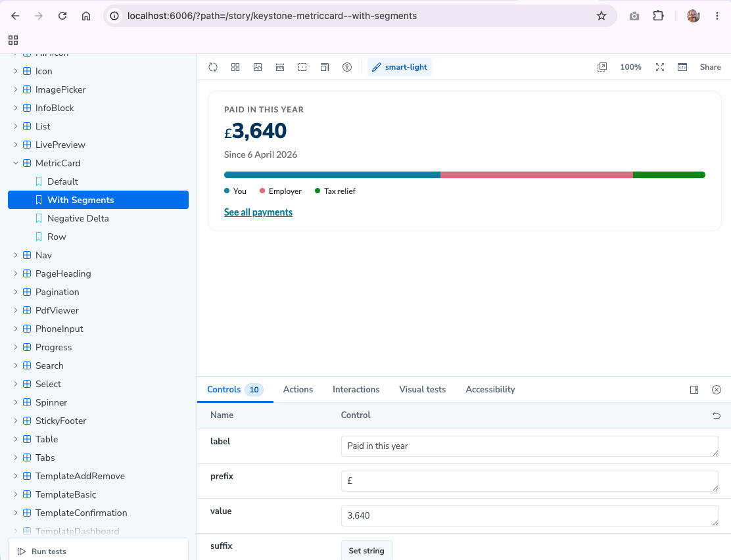The image size is (731, 560).
Task: Toggle the addons panel visibility icon
Action: (682, 67)
